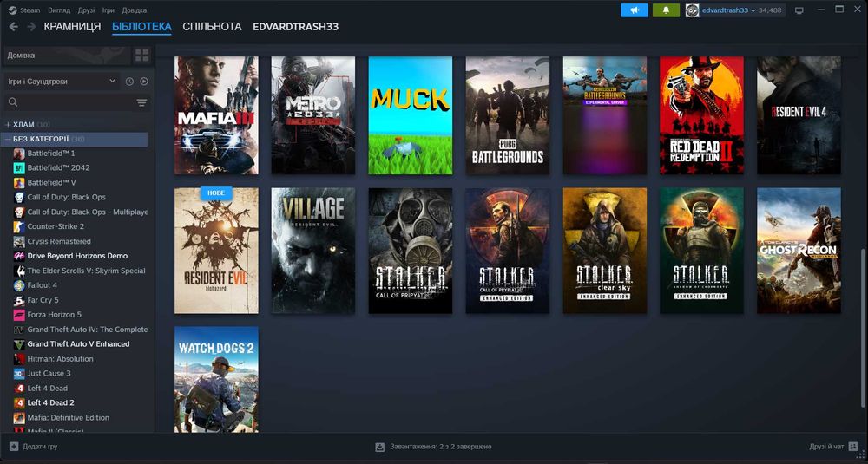Open advanced filter sliders icon
Image resolution: width=868 pixels, height=464 pixels.
pos(141,102)
